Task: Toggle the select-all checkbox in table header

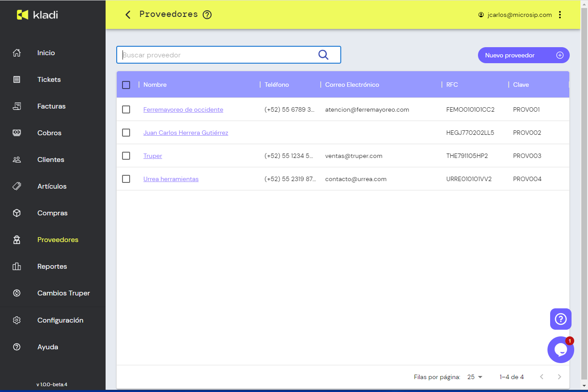Action: [126, 85]
